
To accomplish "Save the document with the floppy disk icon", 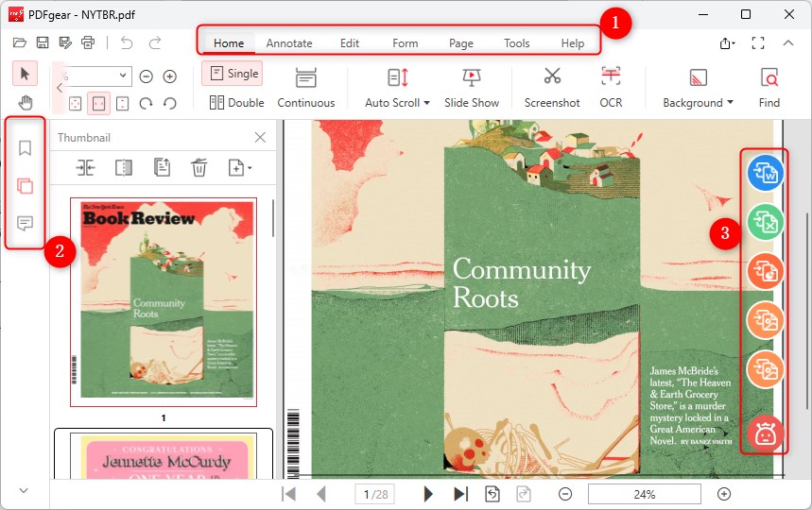I will pyautogui.click(x=43, y=42).
